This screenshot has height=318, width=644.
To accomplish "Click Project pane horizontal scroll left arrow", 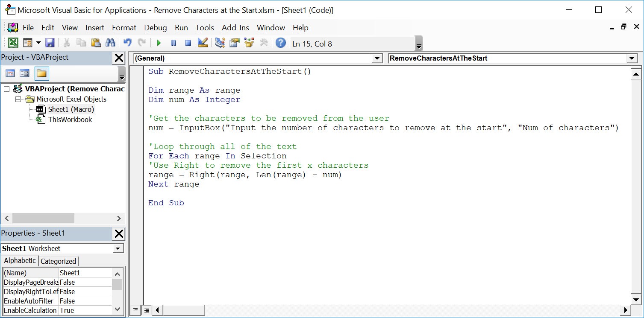I will [x=7, y=218].
